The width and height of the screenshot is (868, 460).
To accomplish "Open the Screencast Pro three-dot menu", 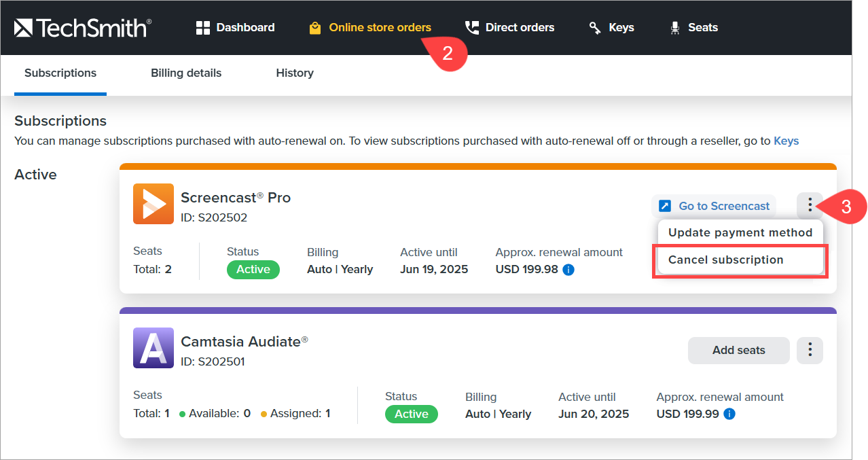I will click(810, 205).
